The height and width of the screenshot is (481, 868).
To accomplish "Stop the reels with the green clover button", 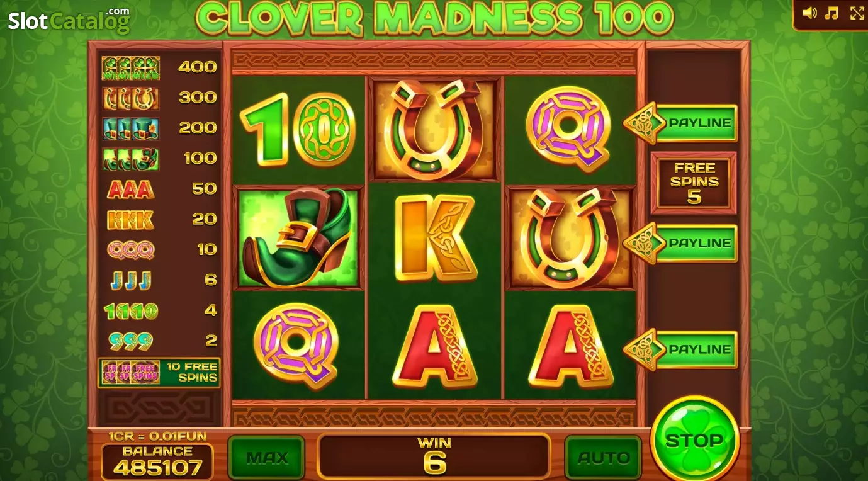I will (695, 440).
